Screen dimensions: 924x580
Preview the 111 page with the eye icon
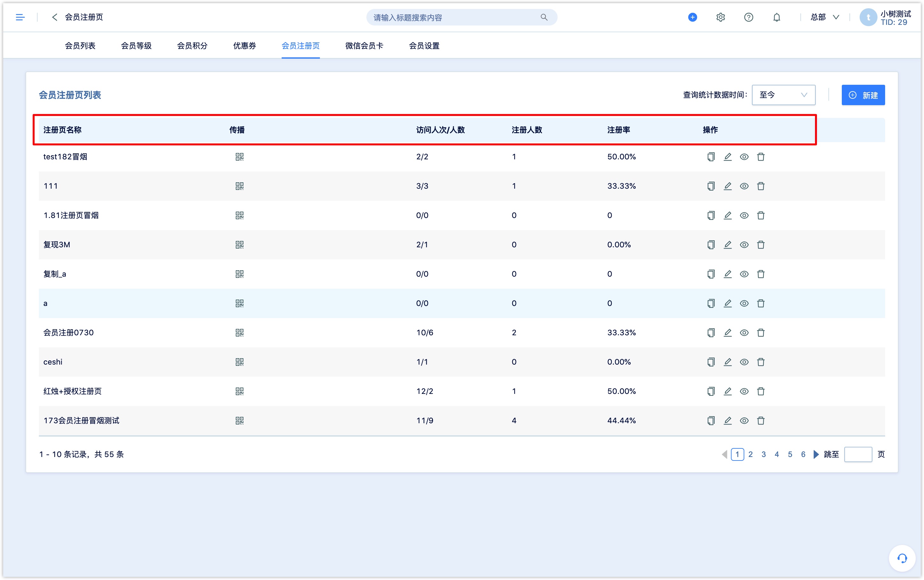[x=744, y=186]
